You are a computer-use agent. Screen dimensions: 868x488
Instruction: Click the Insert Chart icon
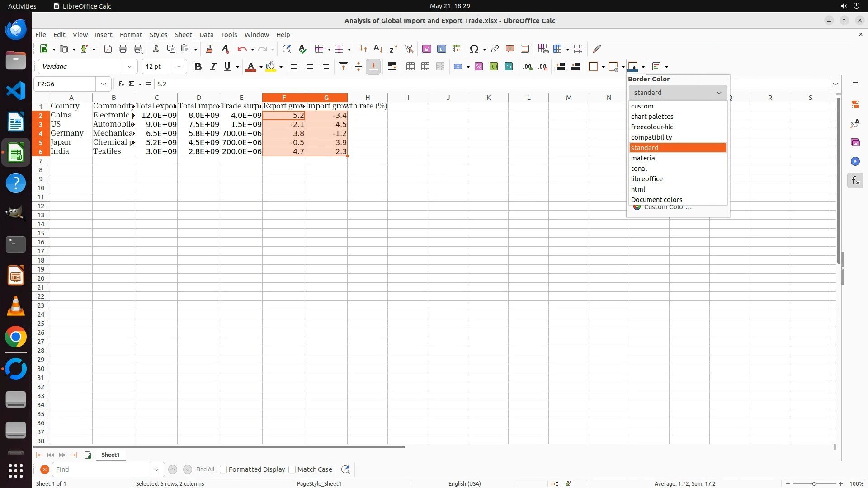442,49
